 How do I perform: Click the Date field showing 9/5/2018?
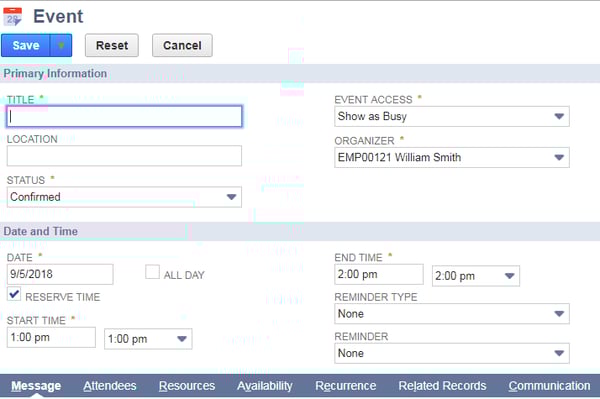click(60, 274)
